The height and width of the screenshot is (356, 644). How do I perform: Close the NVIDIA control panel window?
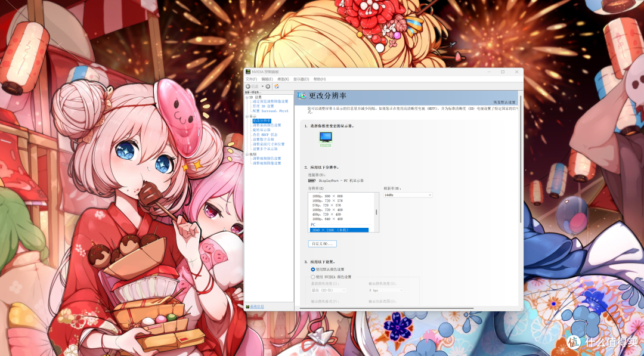click(516, 72)
